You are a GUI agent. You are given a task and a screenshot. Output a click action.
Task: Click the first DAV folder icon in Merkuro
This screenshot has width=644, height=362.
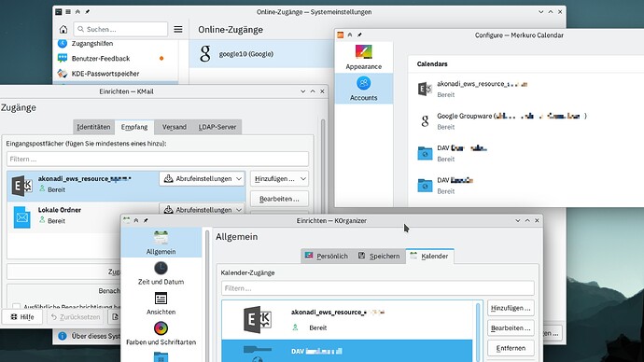pos(425,153)
